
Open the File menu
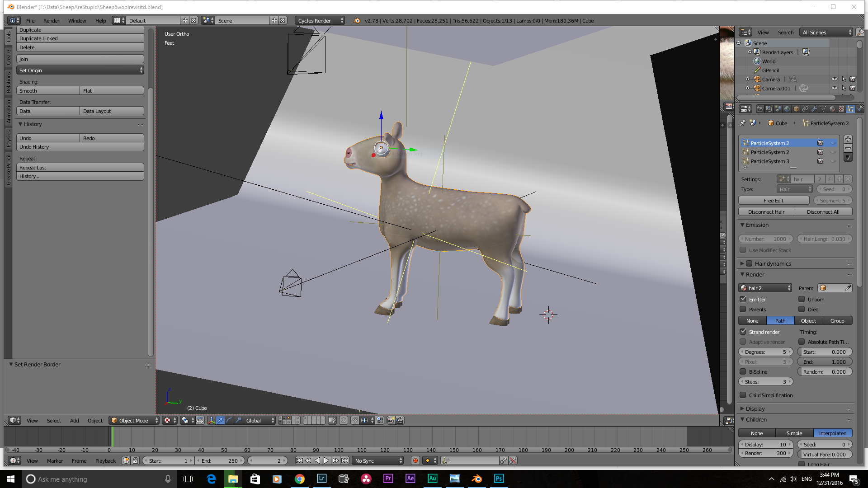[30, 20]
